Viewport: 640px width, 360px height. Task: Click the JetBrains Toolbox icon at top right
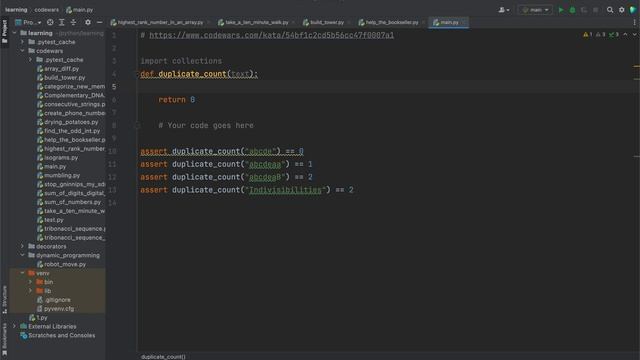coord(633,10)
